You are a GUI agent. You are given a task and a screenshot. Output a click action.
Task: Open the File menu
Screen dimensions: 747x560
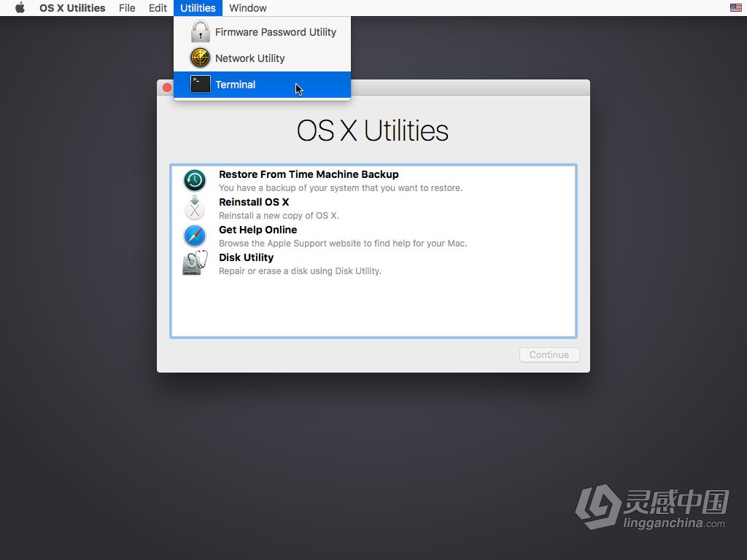(127, 8)
